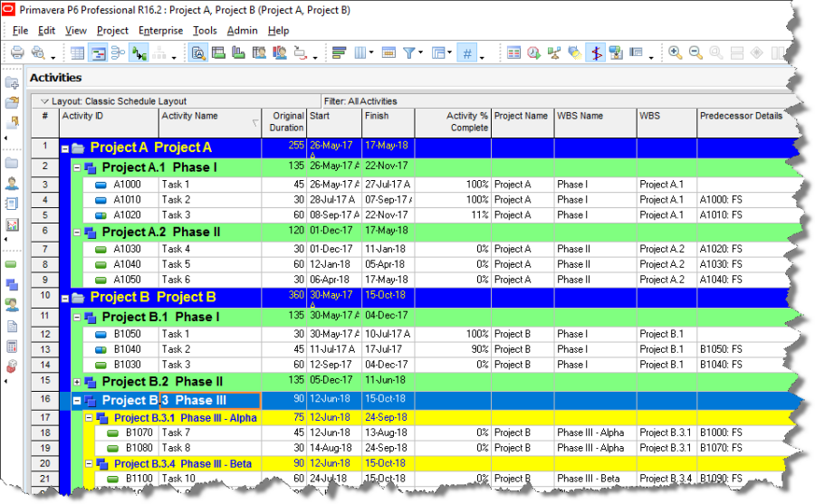The width and height of the screenshot is (815, 504).
Task: Collapse the Project B.3.4 Phase III - Beta band
Action: point(89,463)
